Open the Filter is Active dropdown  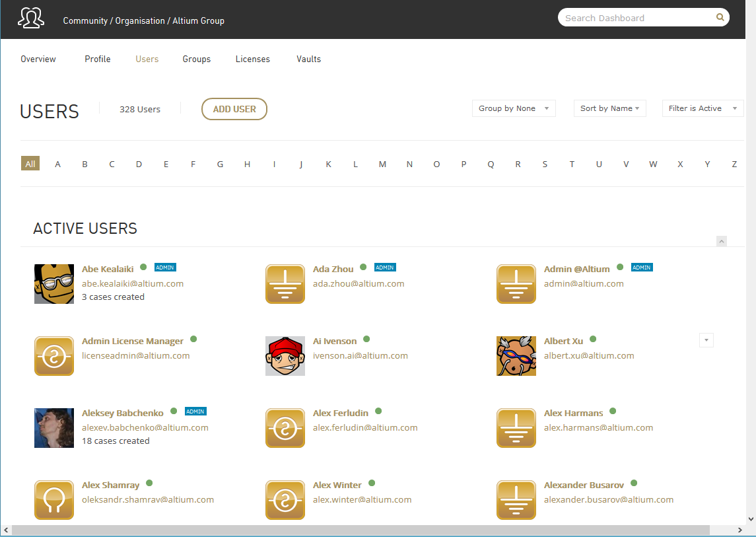[x=703, y=108]
